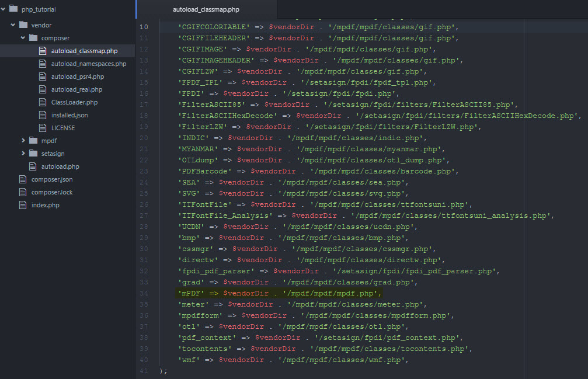Click the ClassLoader.php file icon

(43, 102)
